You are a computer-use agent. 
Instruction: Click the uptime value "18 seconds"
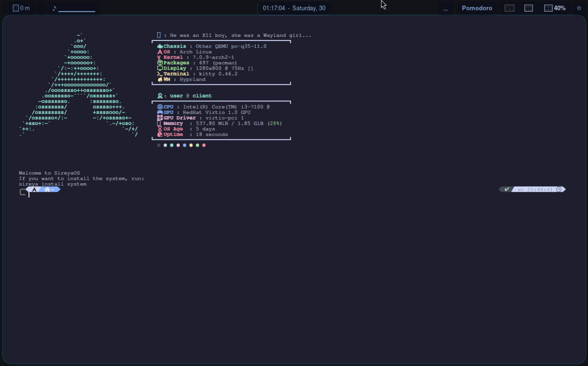click(x=212, y=134)
